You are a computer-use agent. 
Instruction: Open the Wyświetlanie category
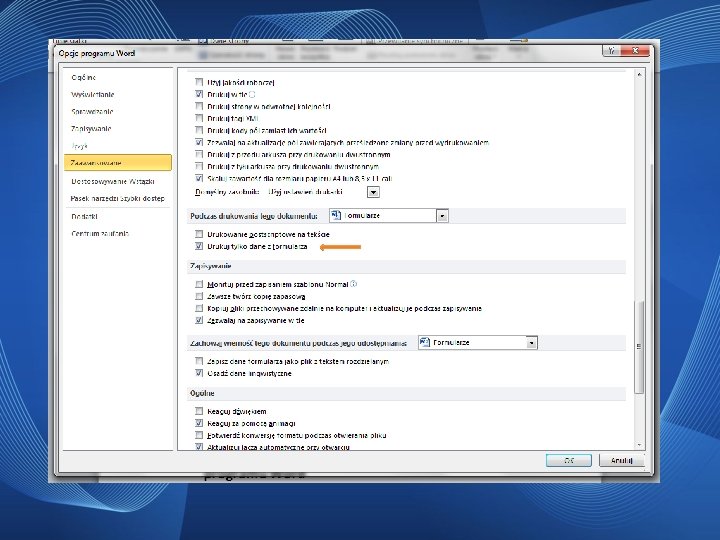(x=93, y=95)
